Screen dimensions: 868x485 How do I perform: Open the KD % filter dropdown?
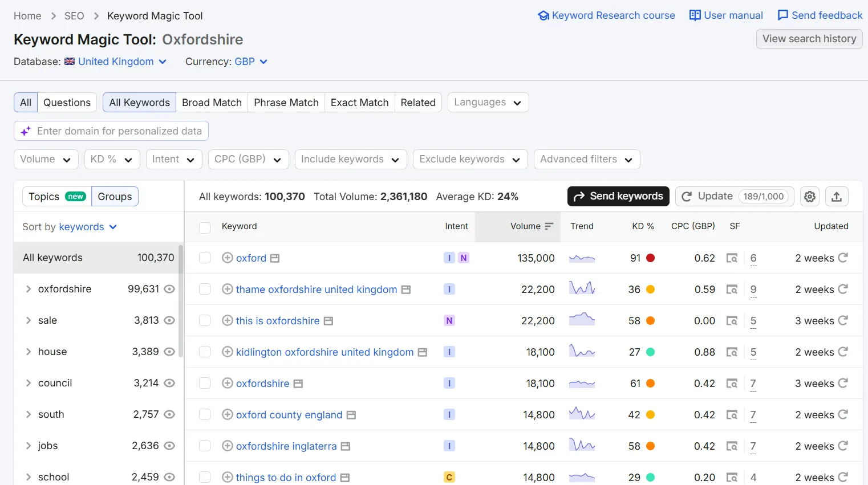click(x=112, y=159)
